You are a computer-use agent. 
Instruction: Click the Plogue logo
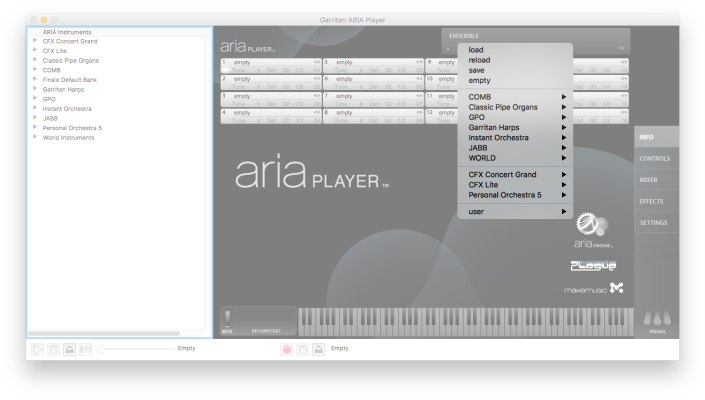(x=593, y=266)
